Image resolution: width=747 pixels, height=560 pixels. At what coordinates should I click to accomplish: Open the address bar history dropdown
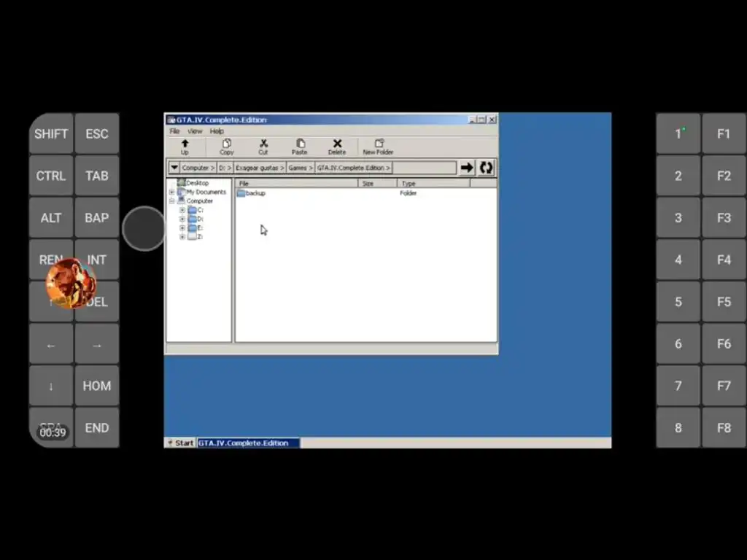tap(174, 168)
